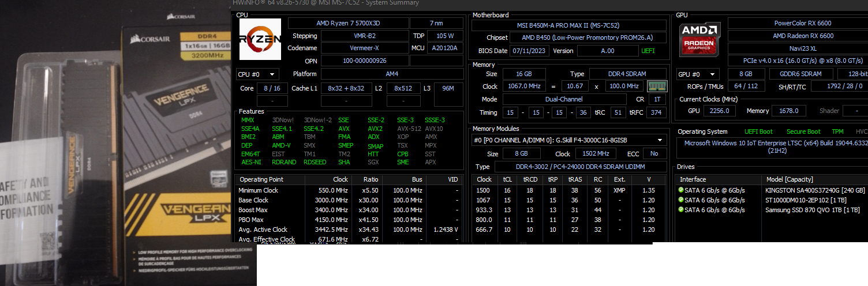The height and width of the screenshot is (286, 868).
Task: Open the CPU #0 selector dropdown
Action: pos(257,74)
